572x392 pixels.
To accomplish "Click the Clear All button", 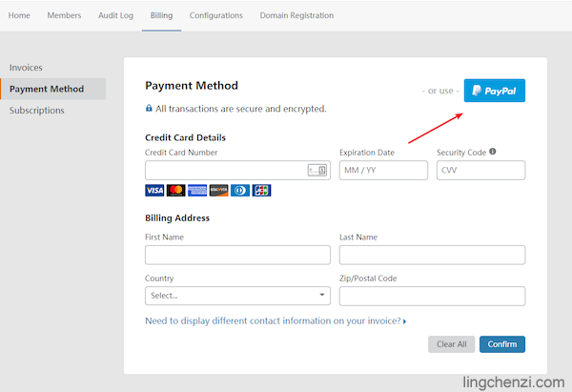I will point(451,344).
